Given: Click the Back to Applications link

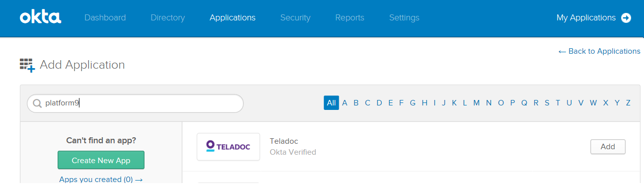Looking at the screenshot, I should click(x=599, y=51).
